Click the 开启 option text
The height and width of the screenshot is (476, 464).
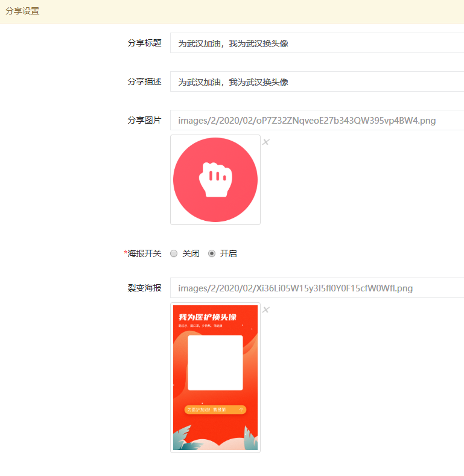[x=228, y=253]
